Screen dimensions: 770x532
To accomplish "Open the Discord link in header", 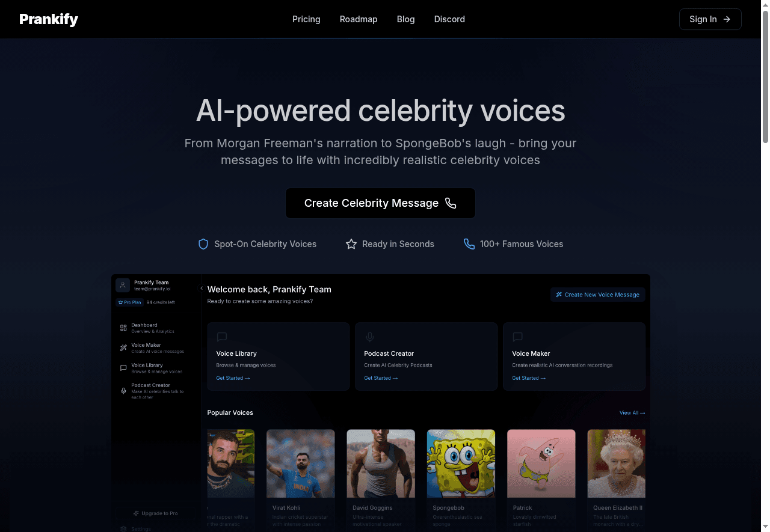I will point(449,19).
